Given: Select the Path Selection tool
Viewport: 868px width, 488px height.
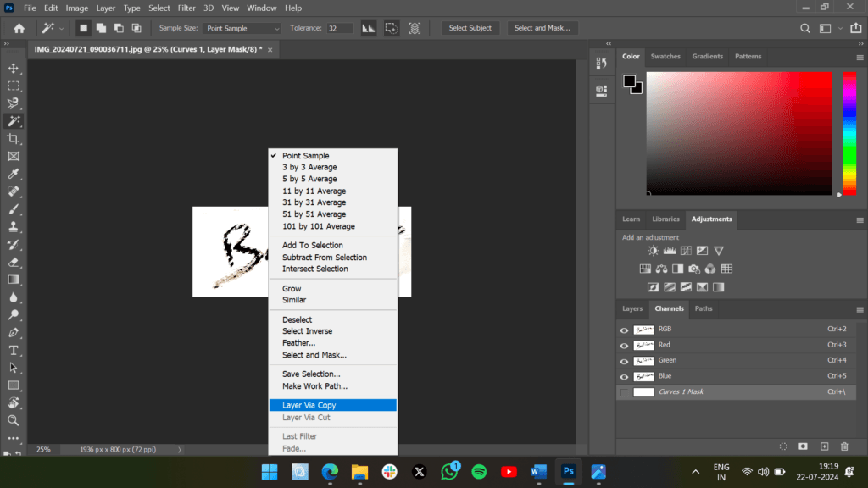Looking at the screenshot, I should 14,368.
